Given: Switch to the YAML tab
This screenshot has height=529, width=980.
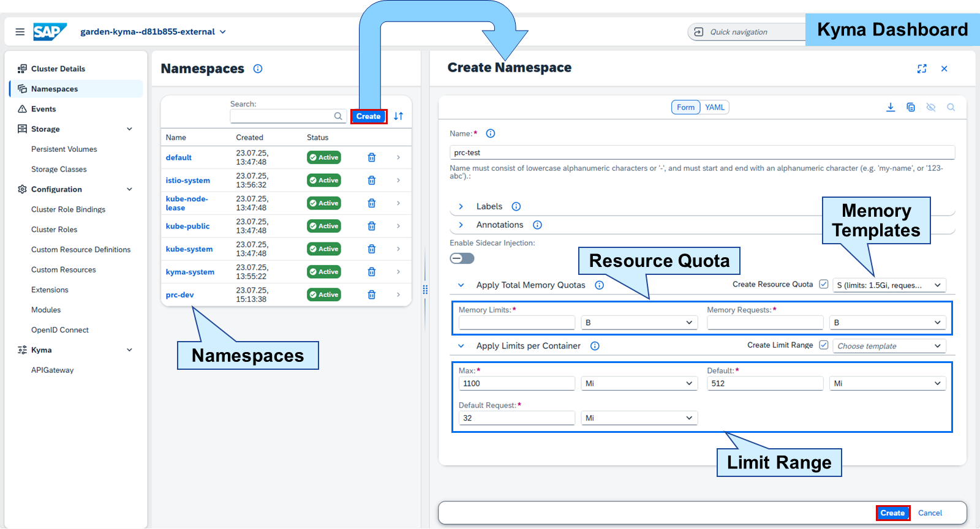Looking at the screenshot, I should (715, 107).
